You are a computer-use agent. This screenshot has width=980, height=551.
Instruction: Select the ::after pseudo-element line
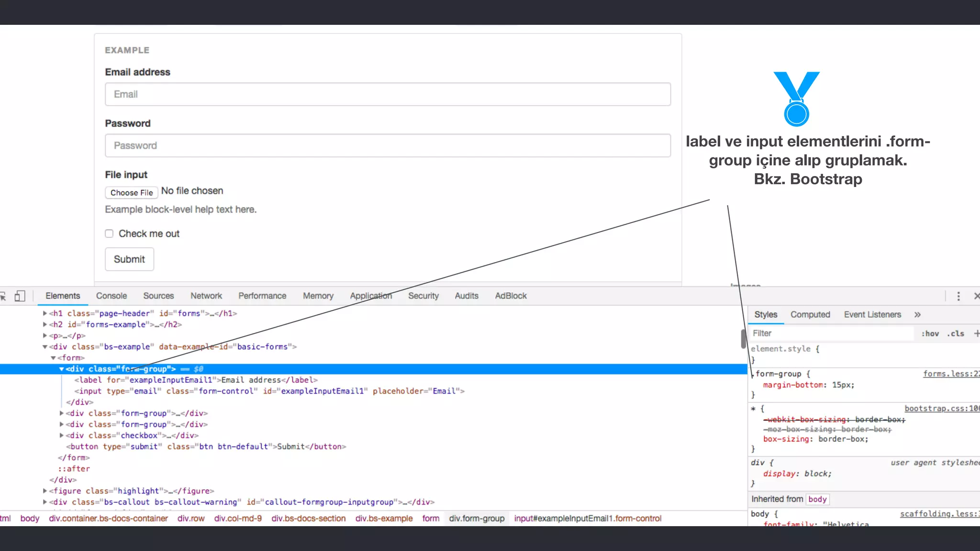coord(74,469)
